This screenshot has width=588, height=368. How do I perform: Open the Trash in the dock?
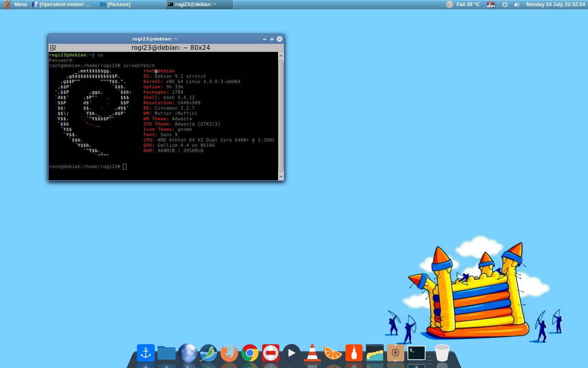(442, 353)
